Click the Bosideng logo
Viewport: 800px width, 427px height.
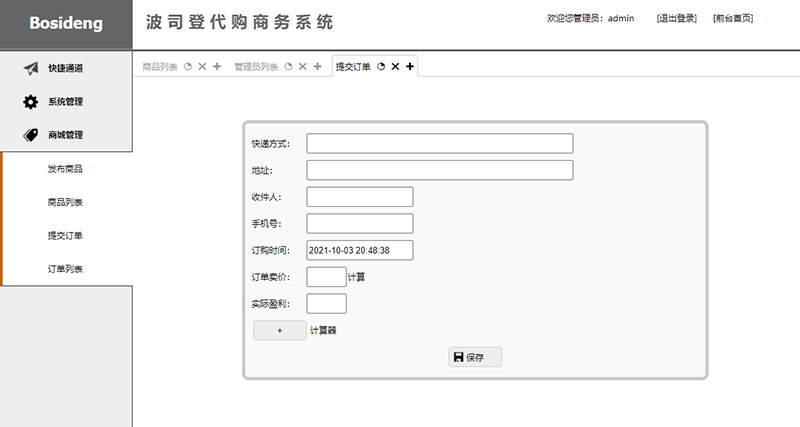(x=66, y=23)
